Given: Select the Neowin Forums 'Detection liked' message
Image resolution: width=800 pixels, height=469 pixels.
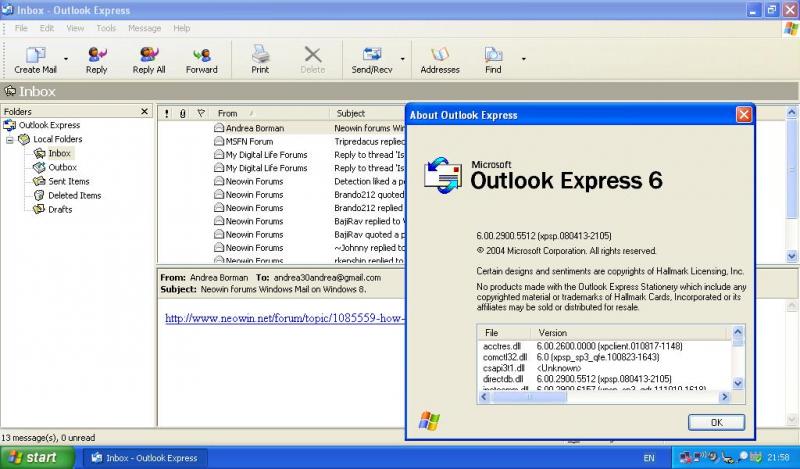Looking at the screenshot, I should [282, 181].
